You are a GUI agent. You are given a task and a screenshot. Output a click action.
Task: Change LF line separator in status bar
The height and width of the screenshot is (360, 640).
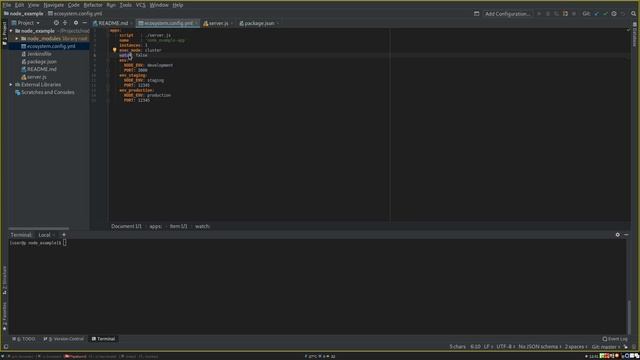tap(487, 347)
